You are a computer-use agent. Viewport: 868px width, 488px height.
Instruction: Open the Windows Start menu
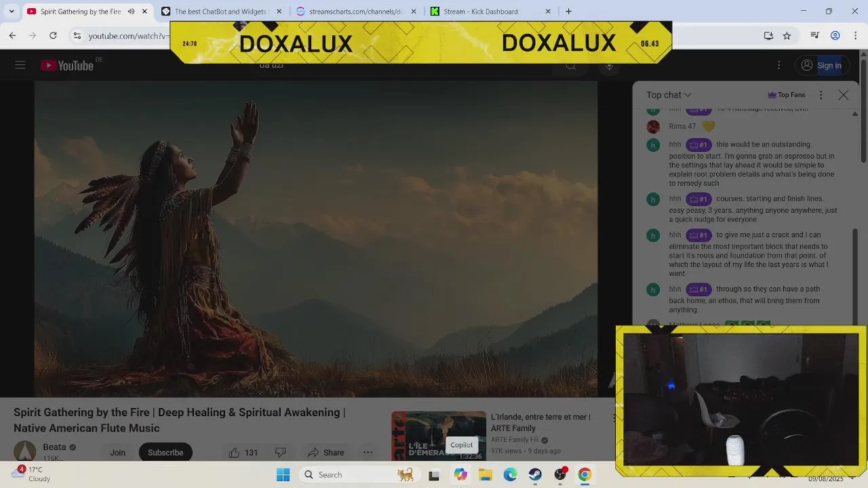click(x=283, y=474)
